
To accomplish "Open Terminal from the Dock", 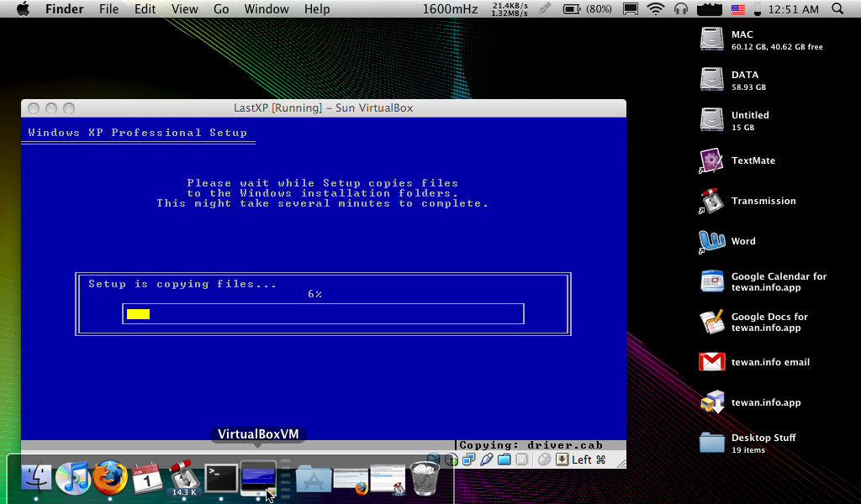I will [x=221, y=478].
